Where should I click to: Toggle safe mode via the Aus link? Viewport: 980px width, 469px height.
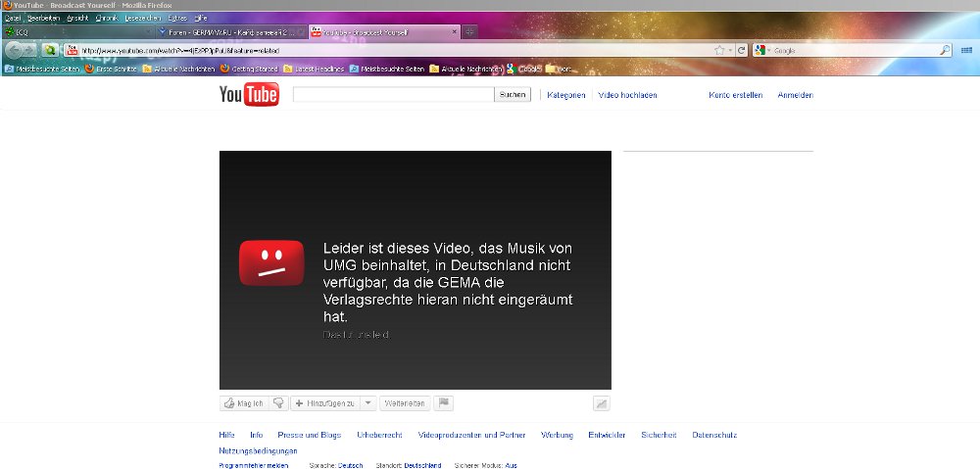[511, 465]
